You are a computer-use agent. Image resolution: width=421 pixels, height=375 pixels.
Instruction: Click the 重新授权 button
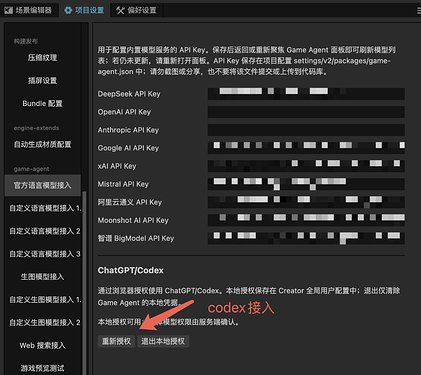click(116, 341)
